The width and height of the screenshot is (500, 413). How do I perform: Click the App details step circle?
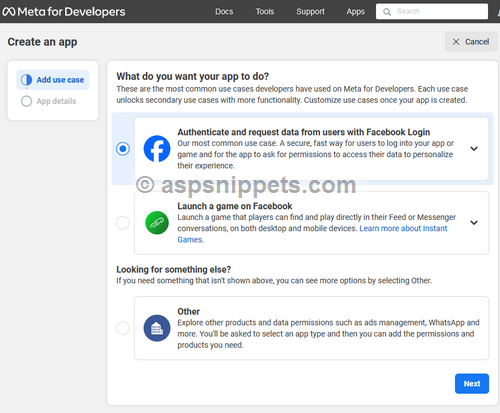(26, 101)
